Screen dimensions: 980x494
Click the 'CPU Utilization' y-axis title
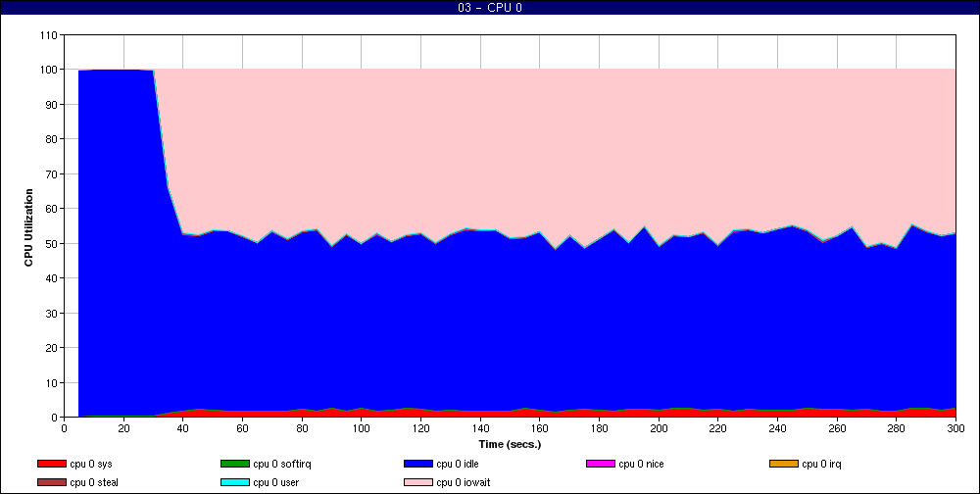click(28, 227)
